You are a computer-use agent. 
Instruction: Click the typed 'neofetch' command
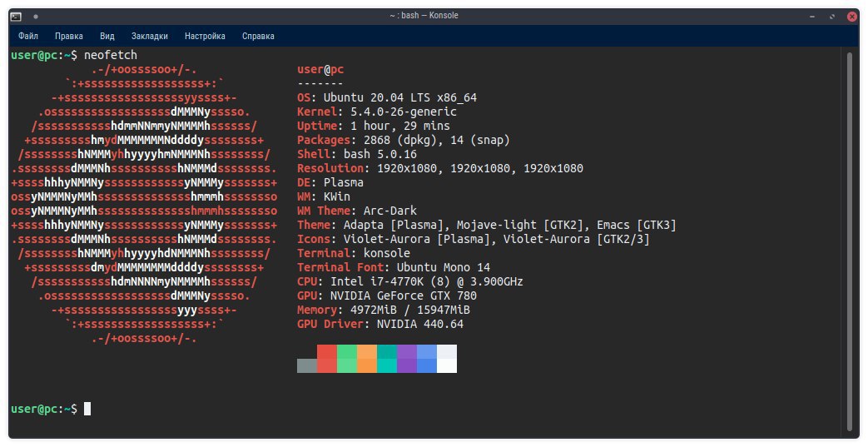point(111,55)
